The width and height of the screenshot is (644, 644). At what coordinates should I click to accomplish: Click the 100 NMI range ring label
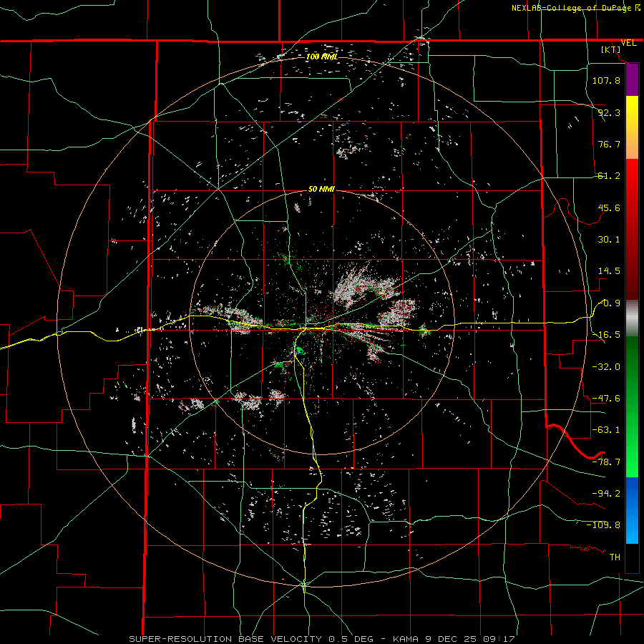click(x=322, y=57)
